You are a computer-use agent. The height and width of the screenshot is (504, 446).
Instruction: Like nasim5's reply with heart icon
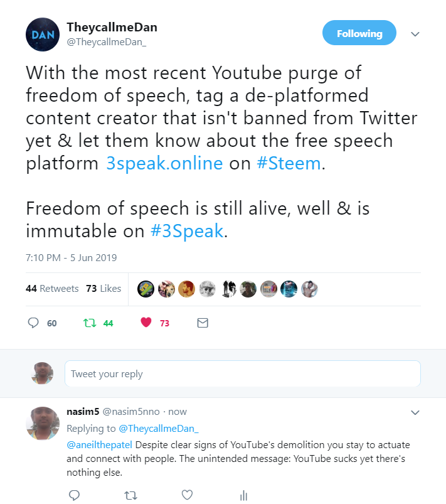coord(187,495)
